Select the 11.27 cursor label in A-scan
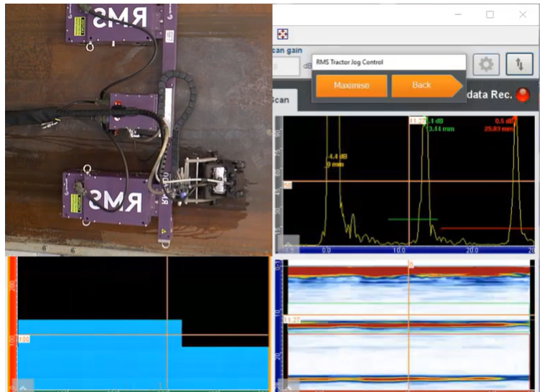The width and height of the screenshot is (542, 392). [417, 121]
